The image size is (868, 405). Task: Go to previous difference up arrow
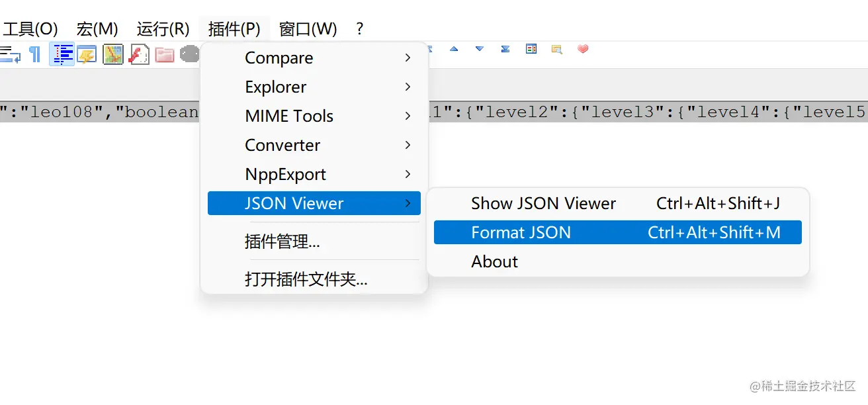(454, 49)
